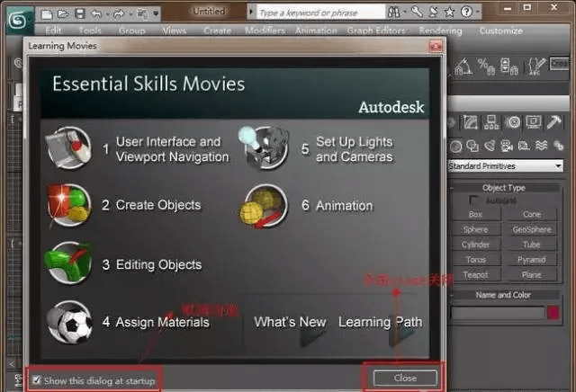The height and width of the screenshot is (392, 576).
Task: Click the Redo arrow icon
Action: pyautogui.click(x=119, y=14)
